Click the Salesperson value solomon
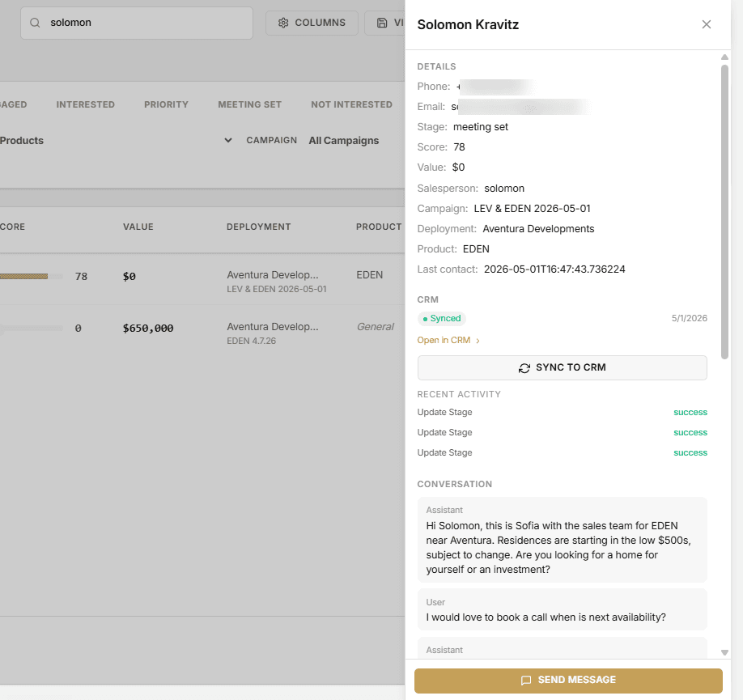Screen dimensions: 743x700 (x=504, y=189)
